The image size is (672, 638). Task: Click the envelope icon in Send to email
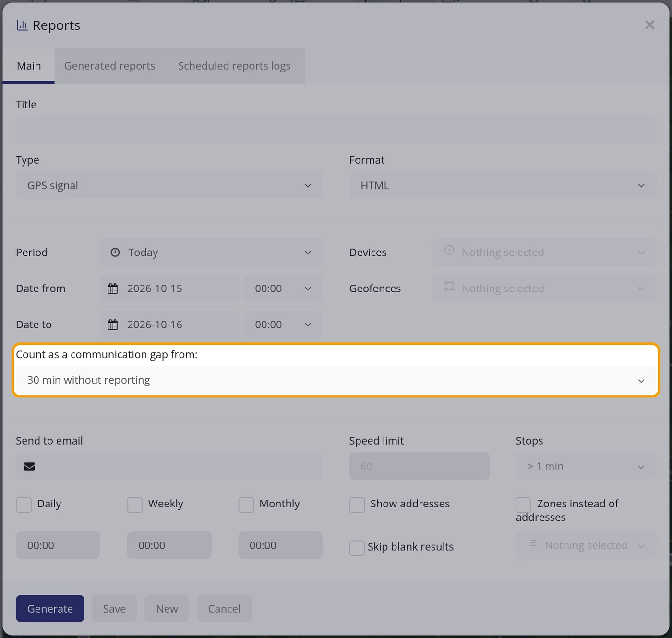30,467
